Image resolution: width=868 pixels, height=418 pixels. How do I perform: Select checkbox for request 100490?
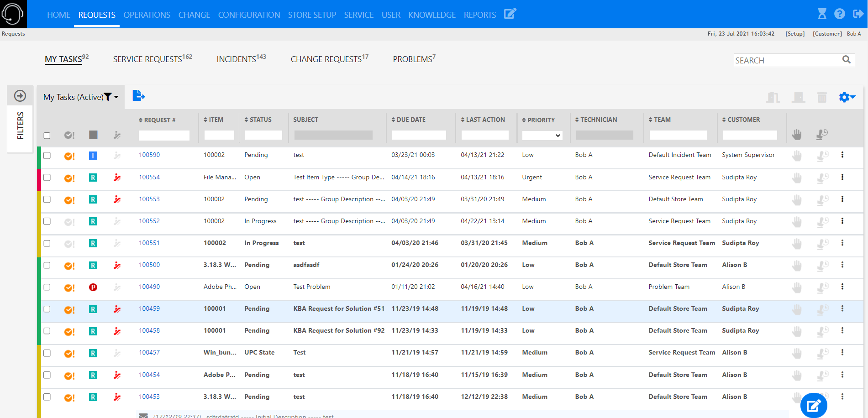(47, 287)
